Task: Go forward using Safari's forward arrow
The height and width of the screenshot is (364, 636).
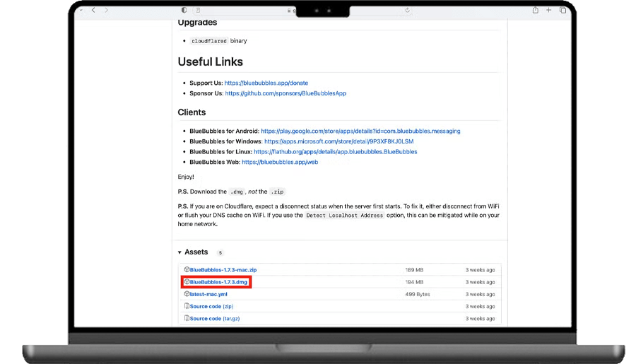Action: 106,10
